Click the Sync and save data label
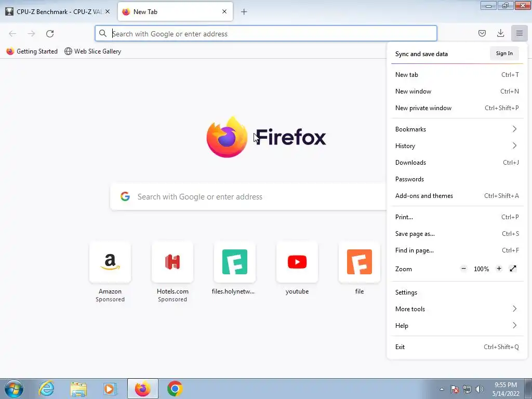Screen dimensions: 532x399 [421, 54]
